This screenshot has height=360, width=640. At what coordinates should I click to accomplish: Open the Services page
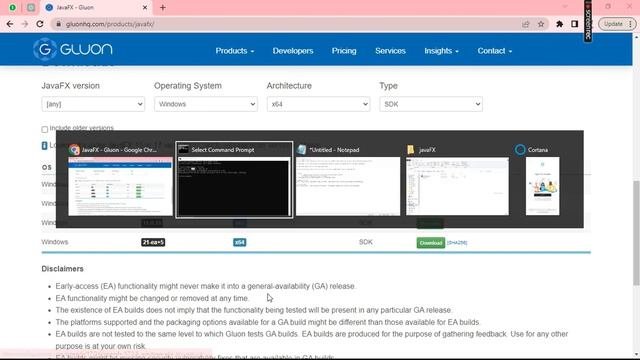tap(390, 51)
